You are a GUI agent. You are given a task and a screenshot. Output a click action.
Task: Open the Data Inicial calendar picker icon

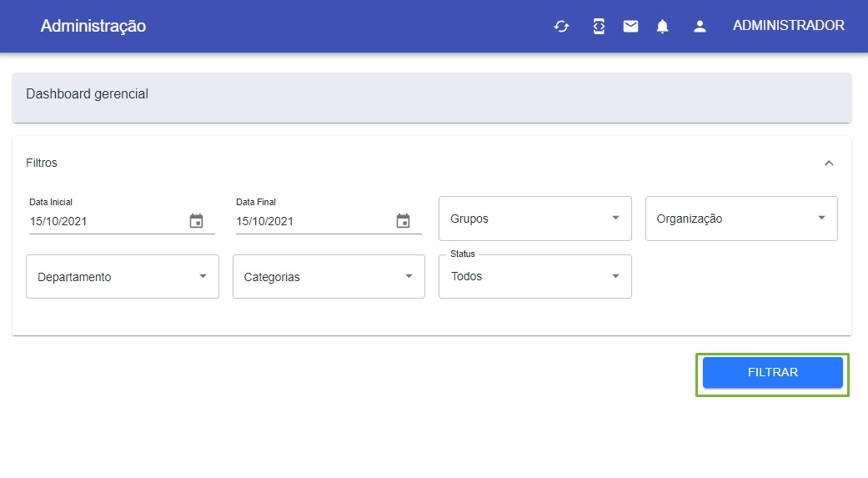(197, 220)
